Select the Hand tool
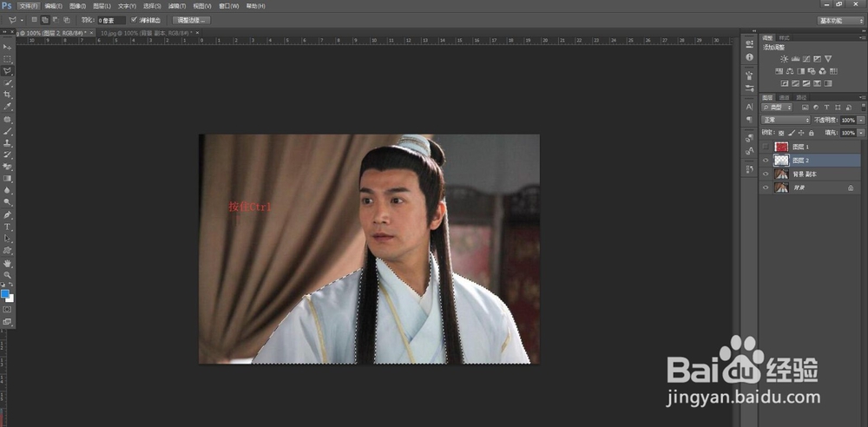The height and width of the screenshot is (427, 868). (x=7, y=263)
